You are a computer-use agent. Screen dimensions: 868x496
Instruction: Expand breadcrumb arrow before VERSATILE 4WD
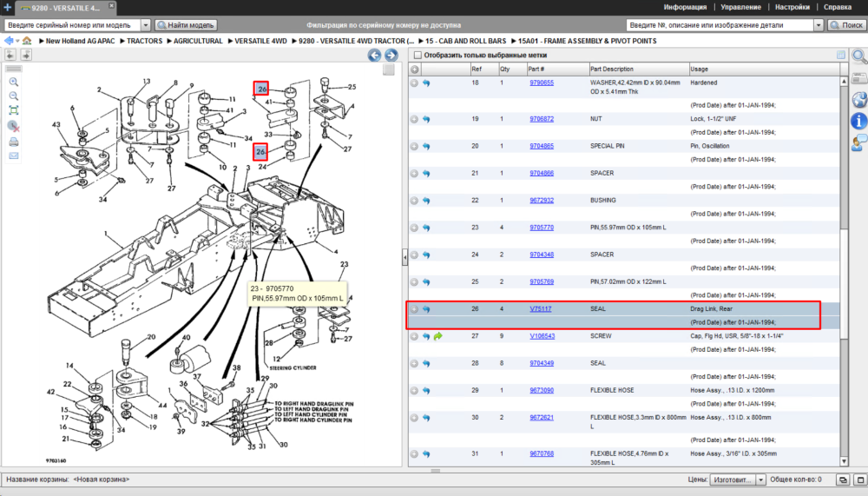pyautogui.click(x=230, y=41)
